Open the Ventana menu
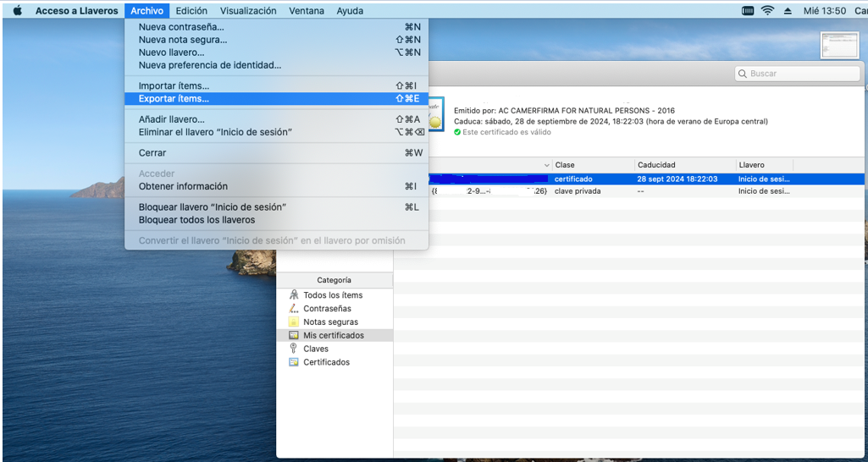Screen dimensions: 868x462 click(x=307, y=10)
